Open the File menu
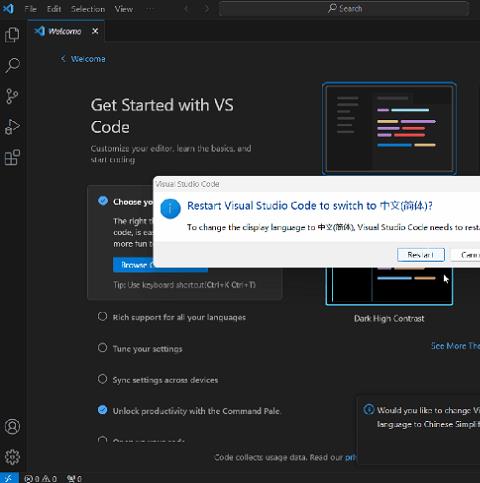Image resolution: width=480 pixels, height=483 pixels. tap(30, 9)
